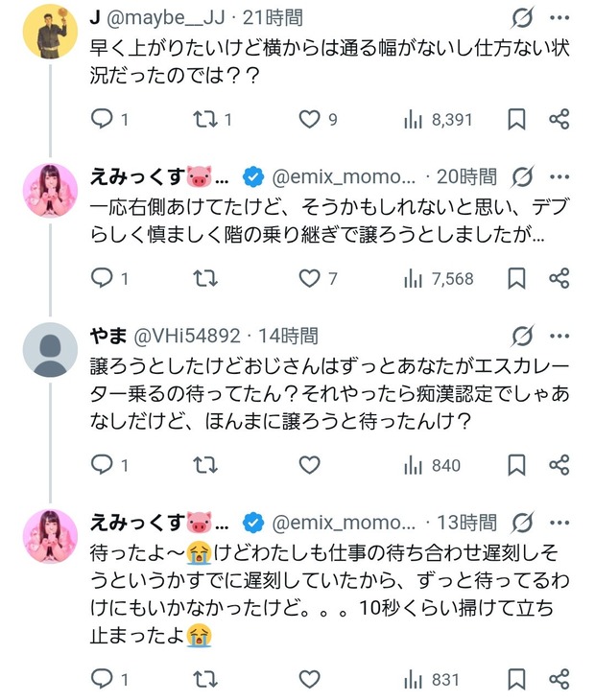Viewport: 595px width, 700px height.
Task: Retweet やま's tweet
Action: pos(206,465)
